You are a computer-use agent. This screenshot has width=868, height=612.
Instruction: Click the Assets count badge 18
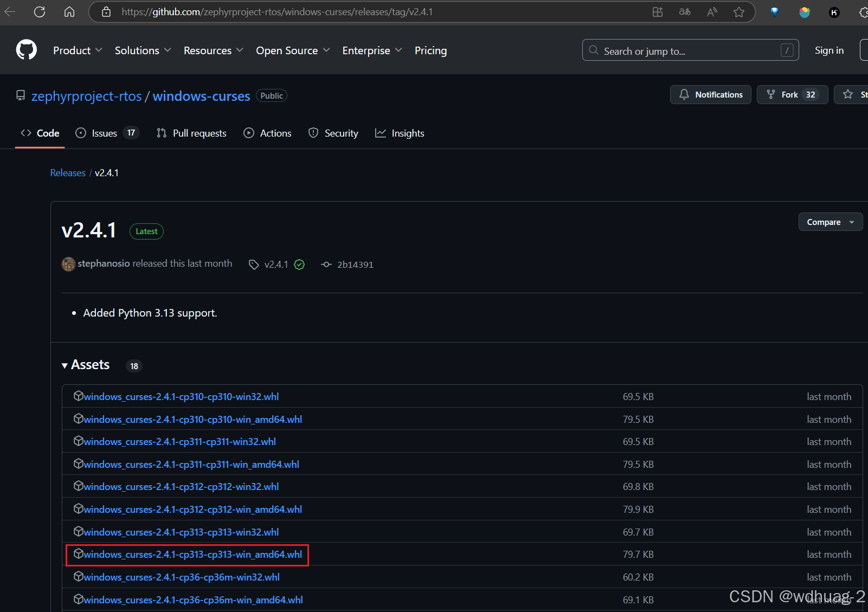134,366
